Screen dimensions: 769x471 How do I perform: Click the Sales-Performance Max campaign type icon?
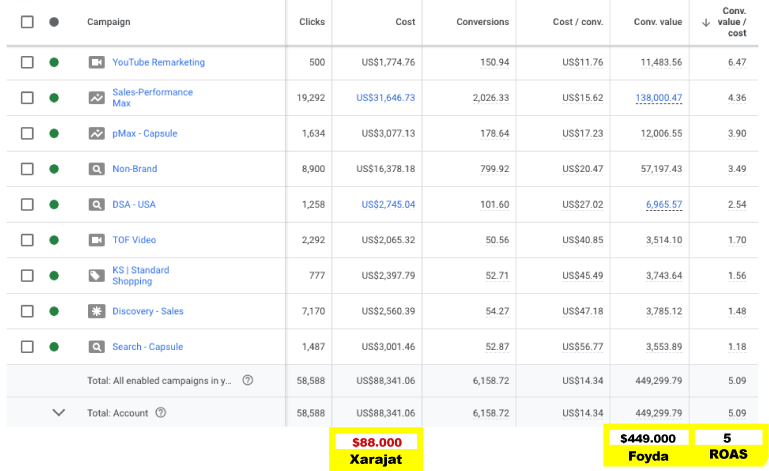(x=96, y=98)
